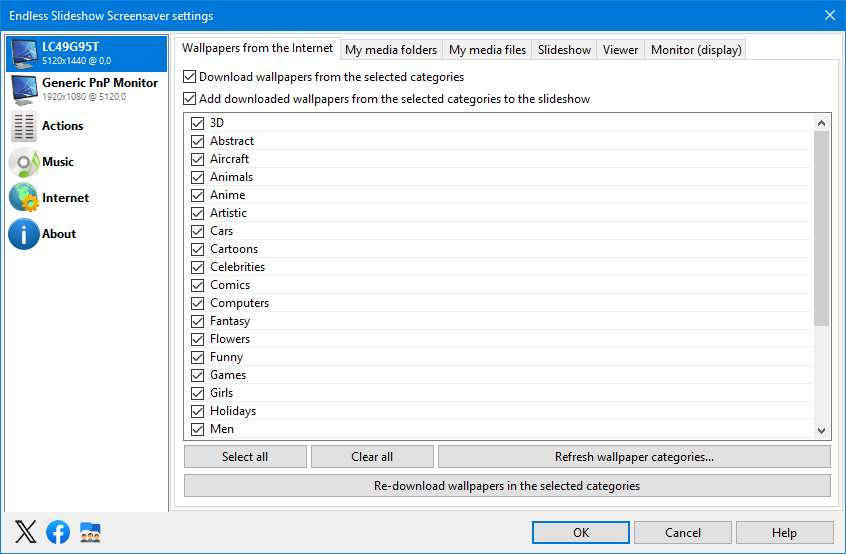
Task: Uncheck the Abstract category checkbox
Action: click(x=197, y=141)
